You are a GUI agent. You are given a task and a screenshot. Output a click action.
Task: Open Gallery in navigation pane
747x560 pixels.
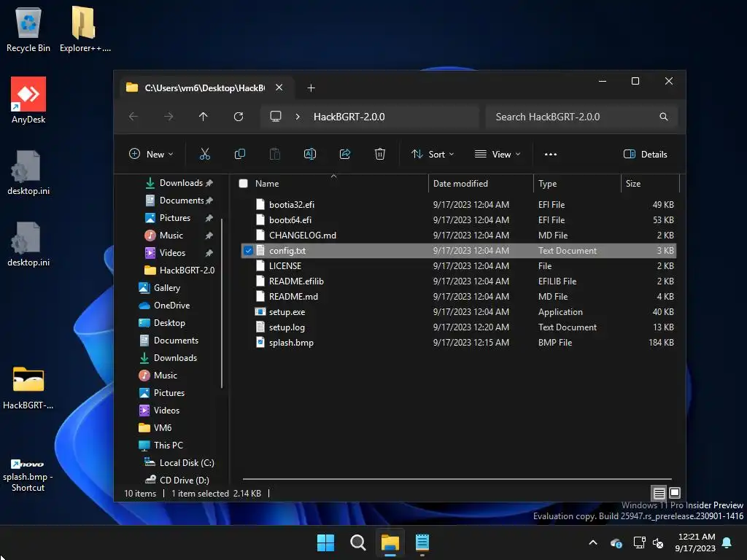(159, 287)
